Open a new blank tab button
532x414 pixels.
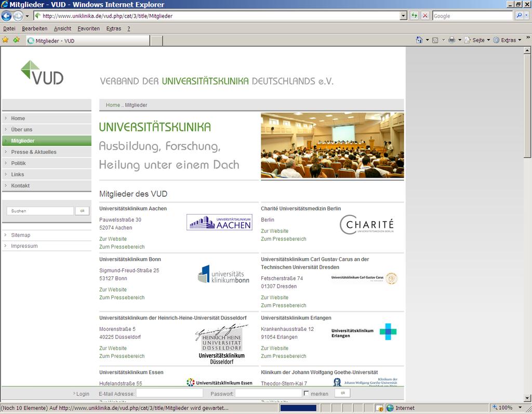(x=156, y=41)
